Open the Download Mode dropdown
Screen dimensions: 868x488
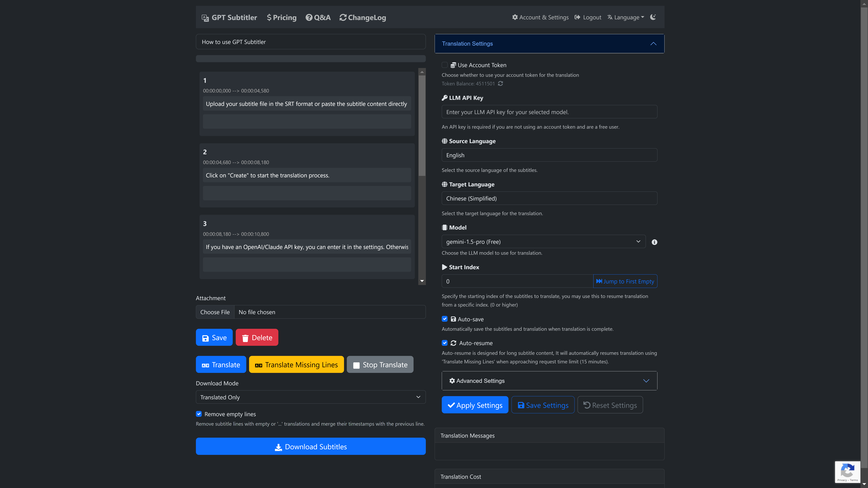310,397
